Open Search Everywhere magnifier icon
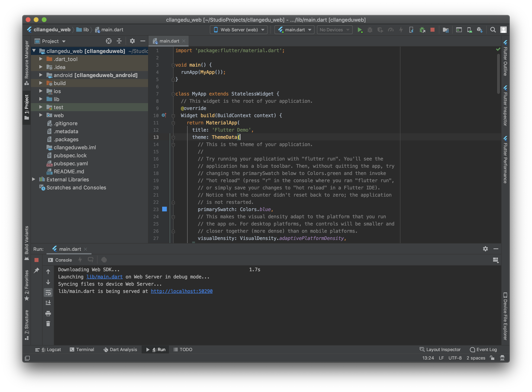 click(493, 30)
